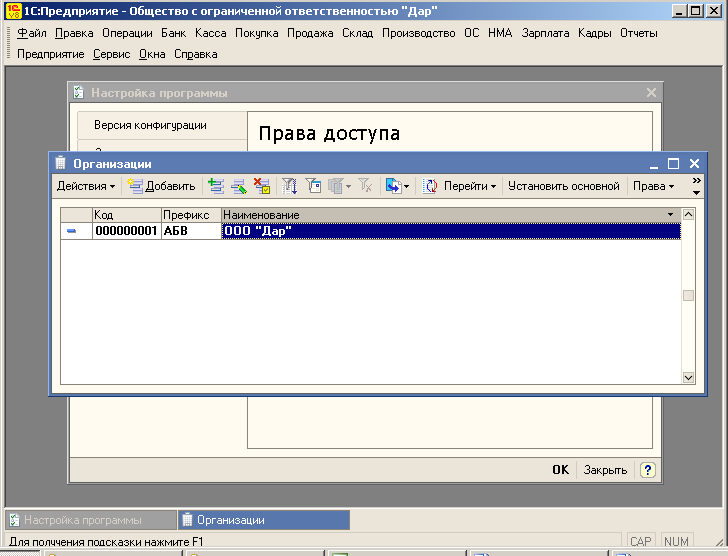
Task: Open the Касса menu
Action: tap(210, 33)
